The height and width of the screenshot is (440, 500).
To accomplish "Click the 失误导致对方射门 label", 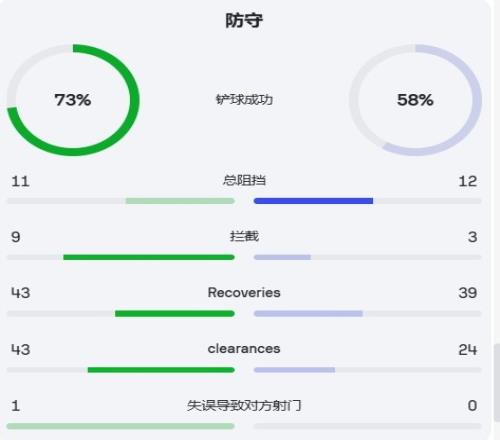I will 244,405.
